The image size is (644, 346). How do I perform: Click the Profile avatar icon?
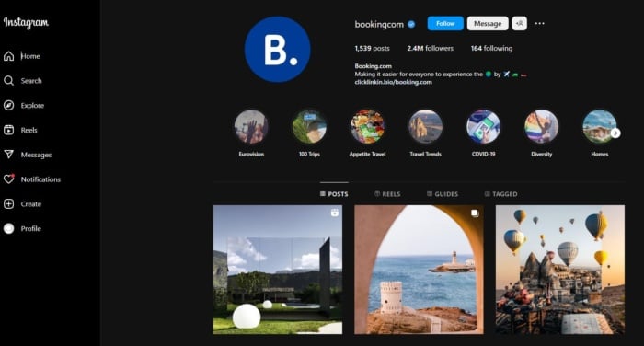(8, 228)
